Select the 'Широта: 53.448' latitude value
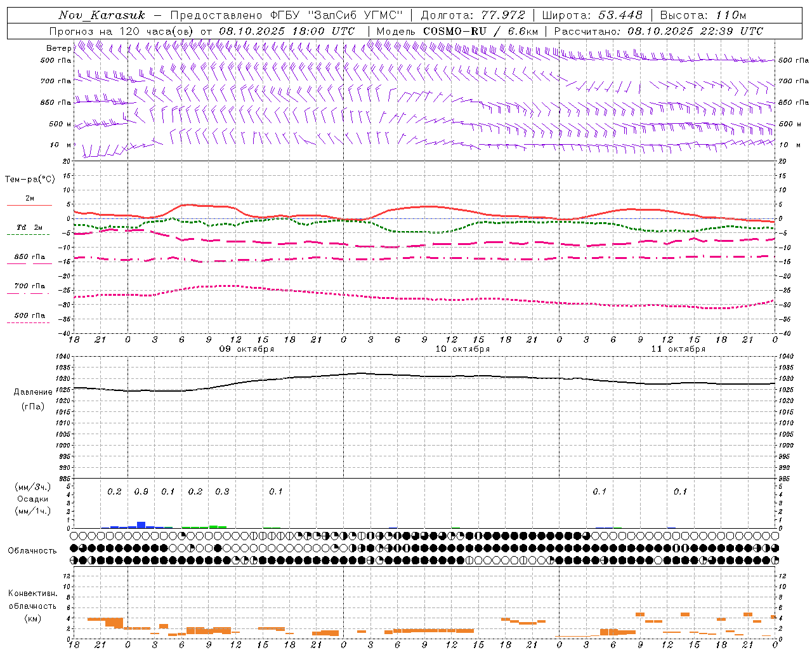This screenshot has width=812, height=650. (x=592, y=15)
